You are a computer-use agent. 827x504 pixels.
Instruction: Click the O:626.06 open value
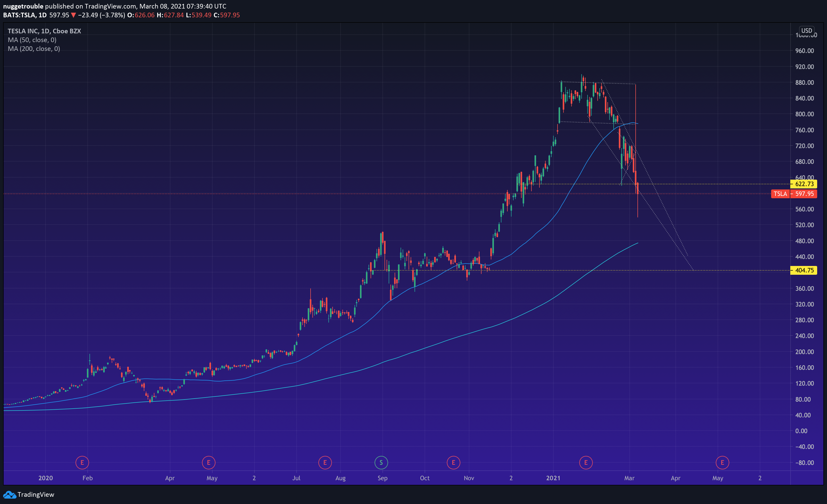pos(141,15)
